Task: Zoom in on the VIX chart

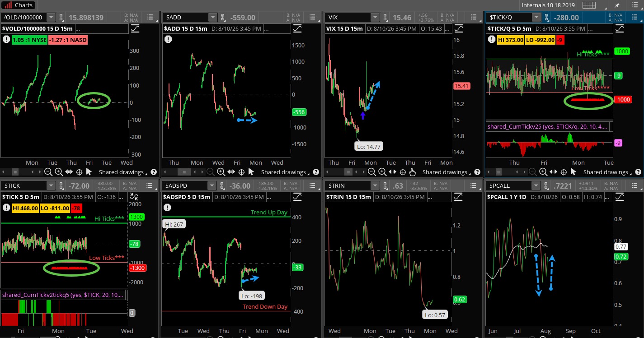Action: [x=382, y=172]
